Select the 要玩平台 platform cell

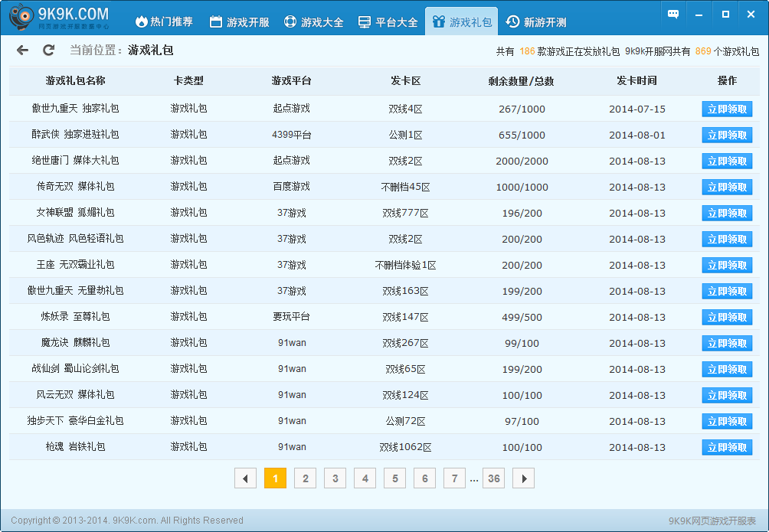pyautogui.click(x=291, y=316)
